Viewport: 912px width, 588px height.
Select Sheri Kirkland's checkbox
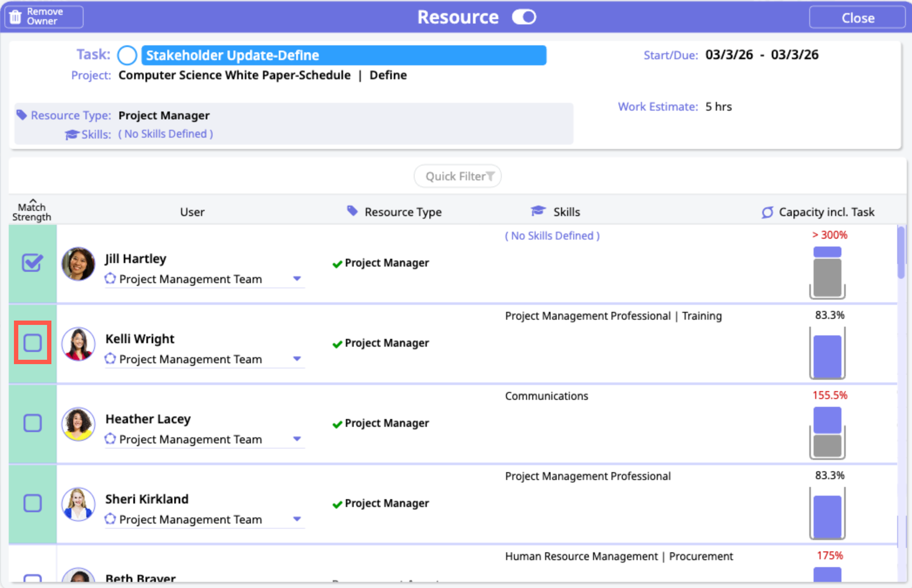pyautogui.click(x=32, y=503)
